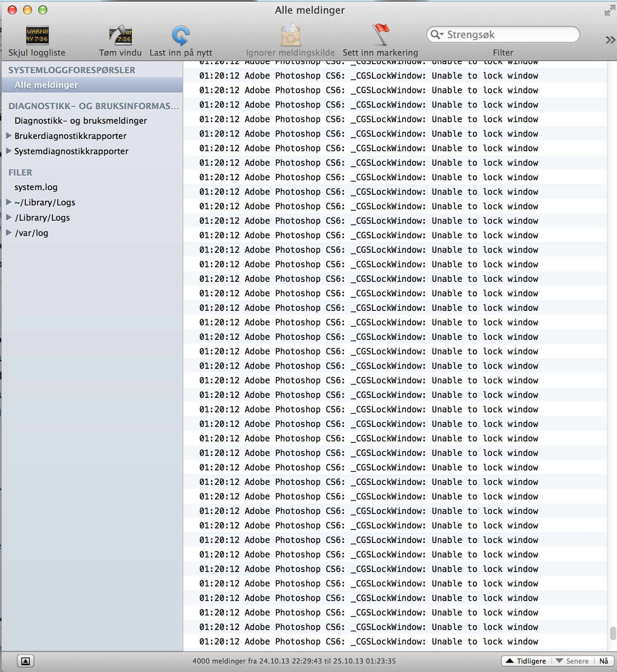
Task: Click the Tidligere button
Action: pos(526,661)
